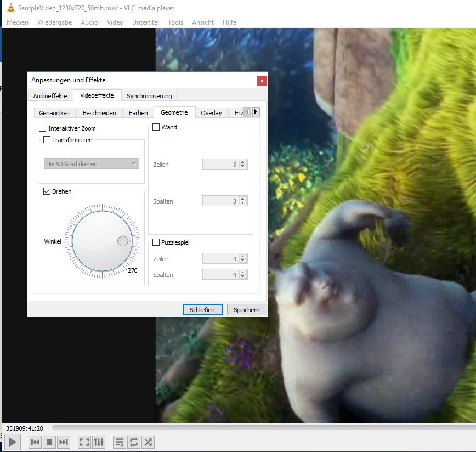Screen dimensions: 476x452
Task: Open the Audio menu
Action: [x=89, y=22]
